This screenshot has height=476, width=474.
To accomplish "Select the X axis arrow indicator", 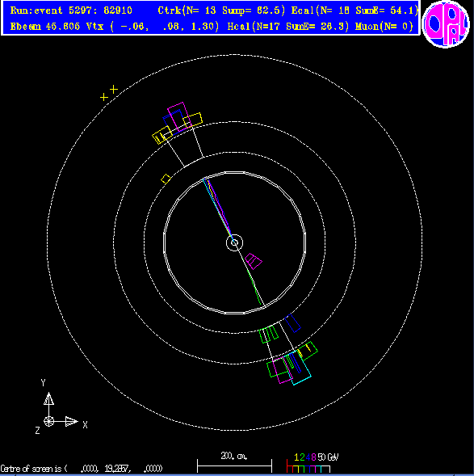I will point(71,421).
